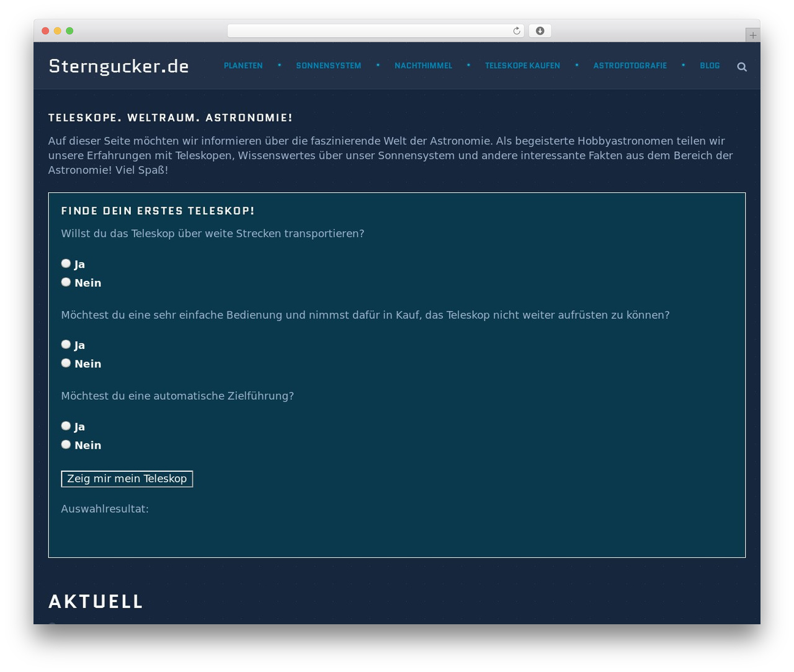Click the green maximize window dot
794x672 pixels.
(x=69, y=31)
